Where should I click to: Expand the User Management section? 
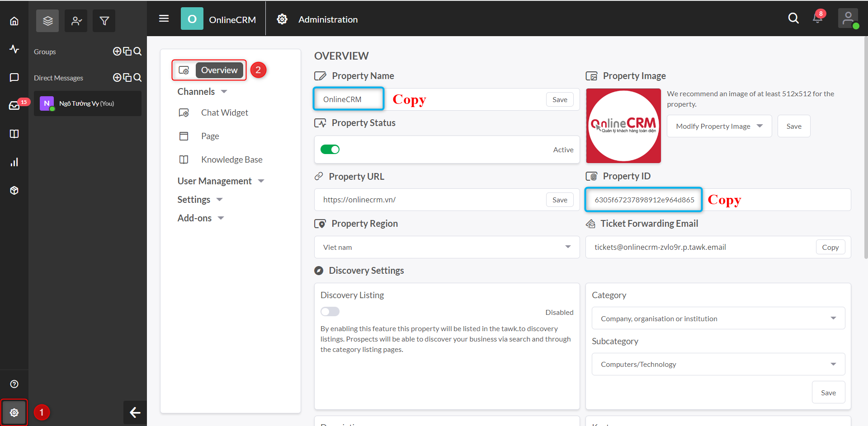click(221, 181)
